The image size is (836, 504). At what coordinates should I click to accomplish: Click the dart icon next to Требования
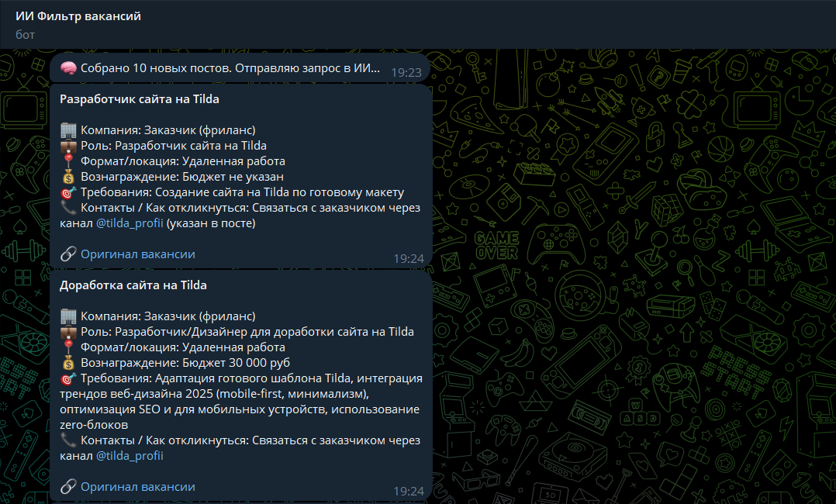pos(69,192)
